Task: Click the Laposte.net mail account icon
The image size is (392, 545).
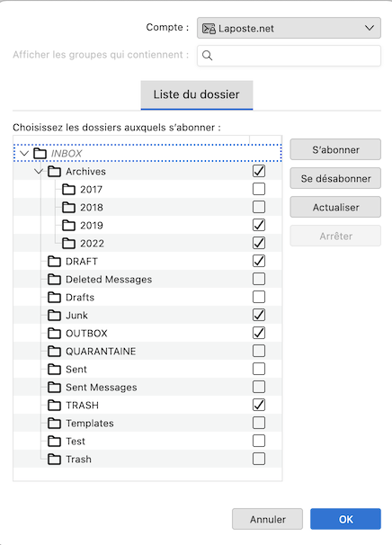Action: click(x=209, y=29)
